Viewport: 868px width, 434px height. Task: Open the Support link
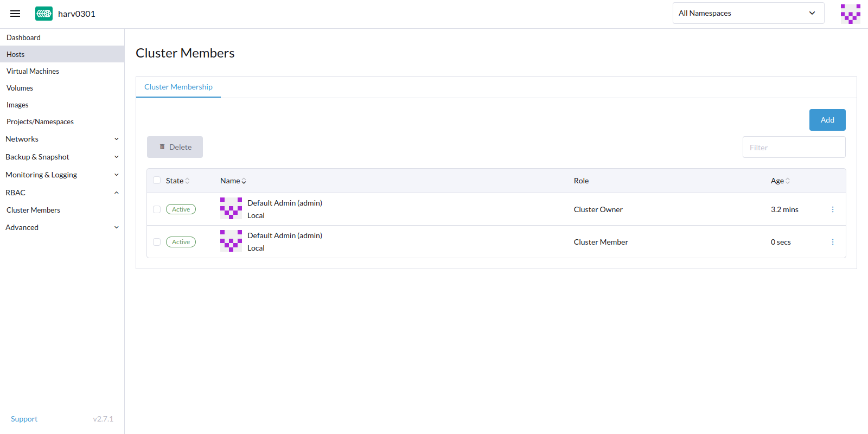(x=24, y=419)
